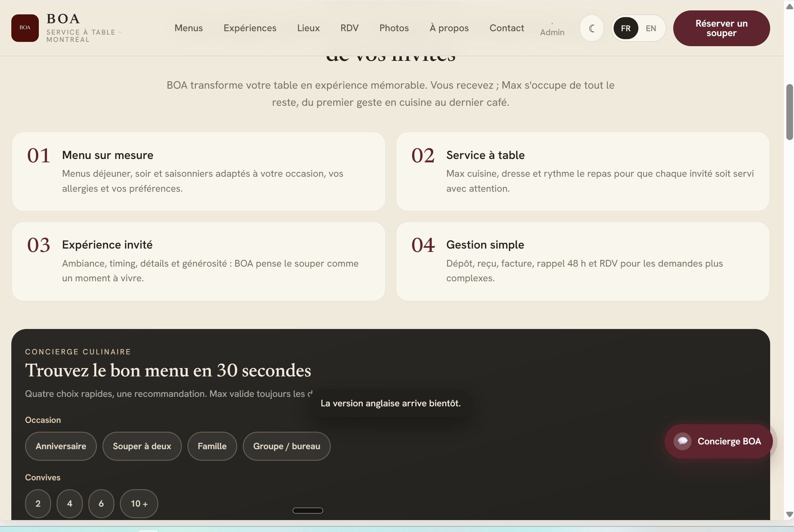This screenshot has width=794, height=532.
Task: Click the Menu sur mesure card heading
Action: 108,155
